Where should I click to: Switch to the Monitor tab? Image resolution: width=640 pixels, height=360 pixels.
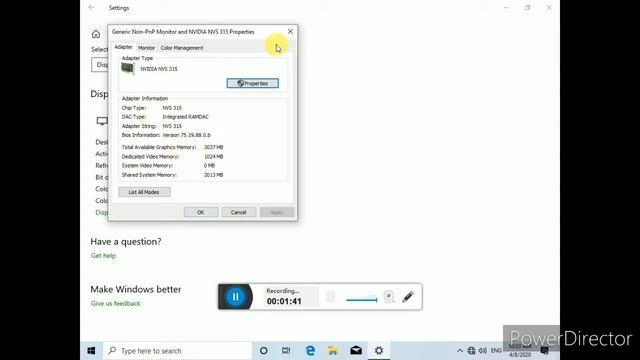(x=146, y=48)
